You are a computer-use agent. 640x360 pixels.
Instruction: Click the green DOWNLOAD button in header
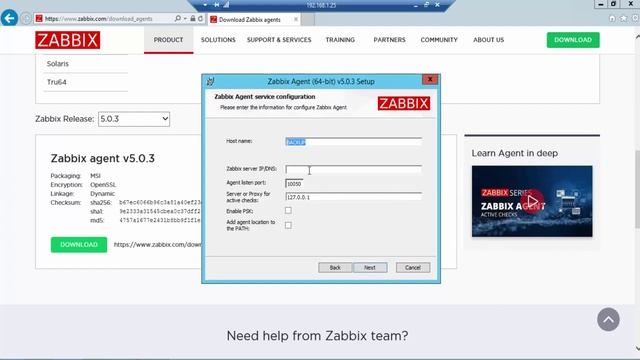573,40
